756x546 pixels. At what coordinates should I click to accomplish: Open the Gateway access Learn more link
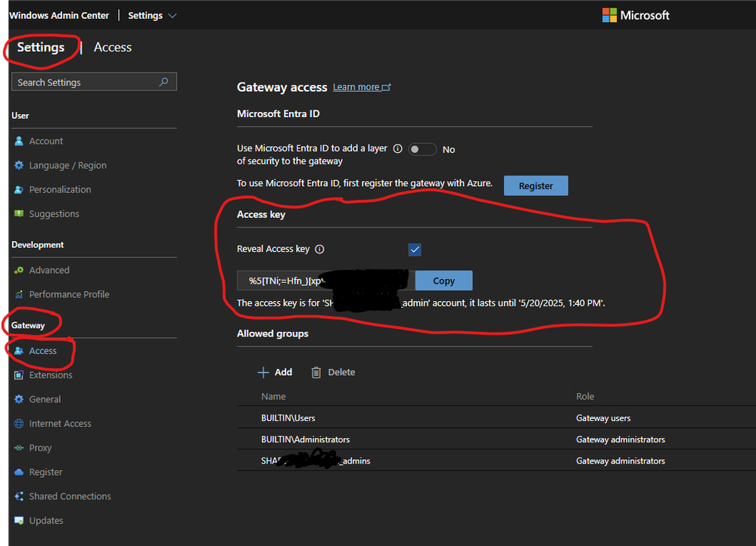click(x=356, y=86)
